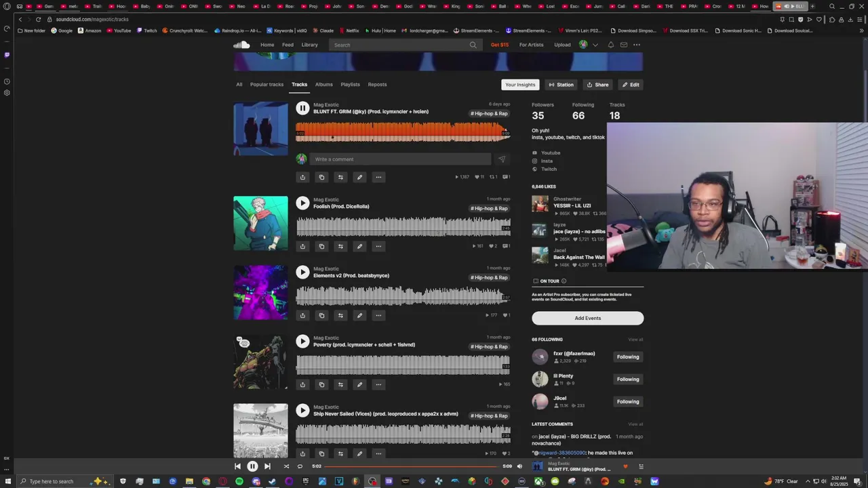Open the Next up queue icon
The height and width of the screenshot is (488, 868).
click(x=641, y=466)
